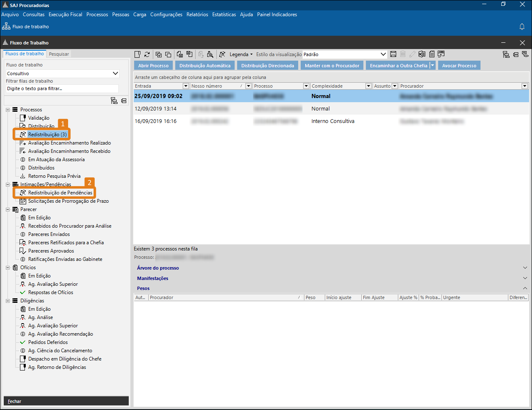Select Redistribuição de Pendências in tree
The width and height of the screenshot is (532, 410).
point(60,193)
